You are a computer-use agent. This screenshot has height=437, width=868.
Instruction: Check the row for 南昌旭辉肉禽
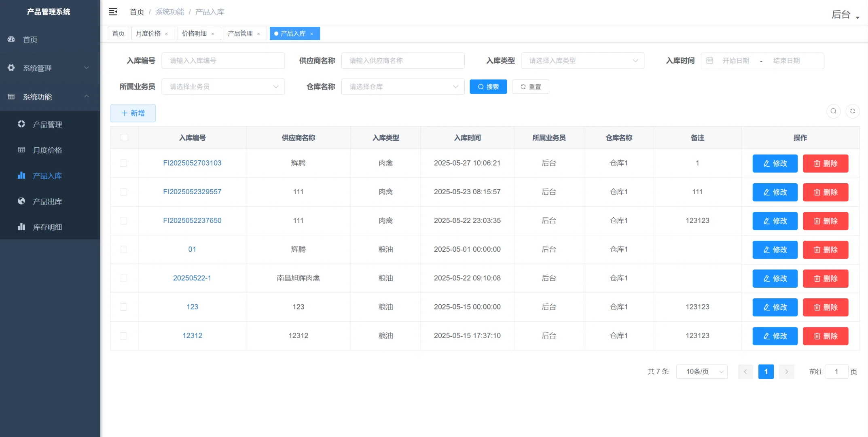pyautogui.click(x=124, y=278)
